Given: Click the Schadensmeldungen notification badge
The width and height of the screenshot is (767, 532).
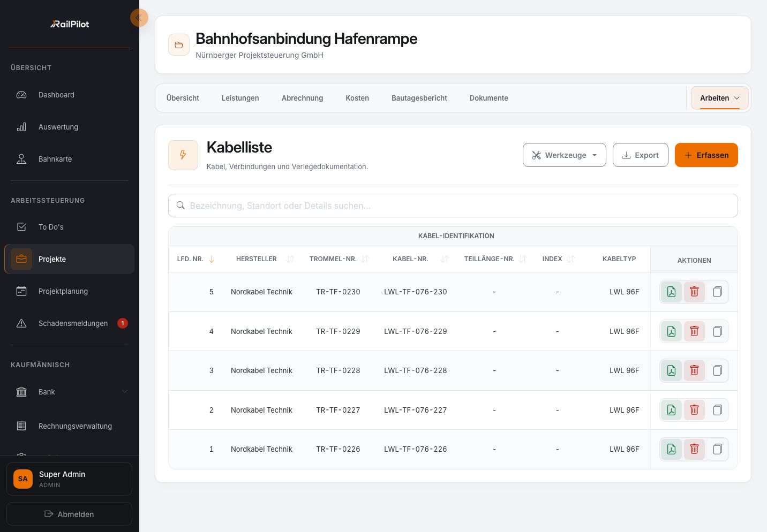Looking at the screenshot, I should pos(123,323).
